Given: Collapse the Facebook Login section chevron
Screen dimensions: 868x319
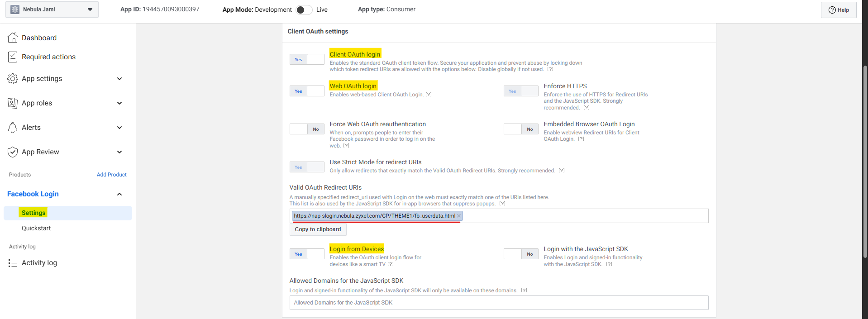Looking at the screenshot, I should [119, 194].
